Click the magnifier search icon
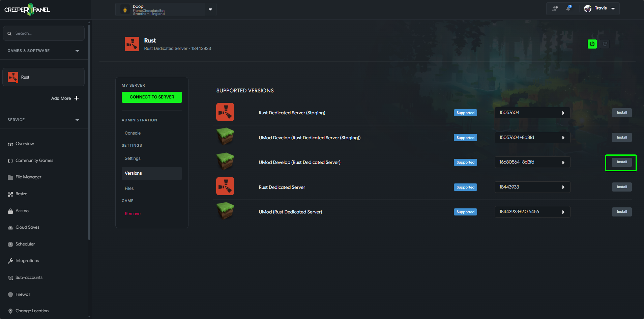Screen dimensions: 644x319 (9, 33)
